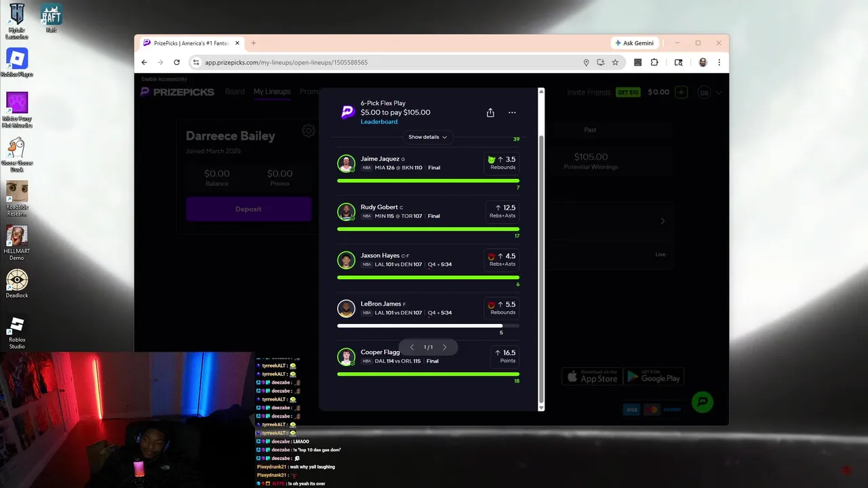Click the pinned extension icon left of puzzle

(637, 62)
